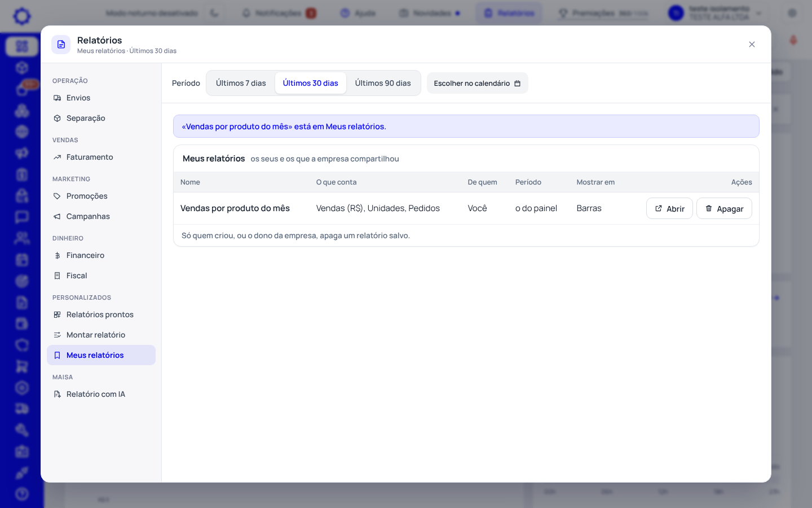Screen dimensions: 812x508
Task: Click the Meus relatórios table title
Action: [214, 159]
